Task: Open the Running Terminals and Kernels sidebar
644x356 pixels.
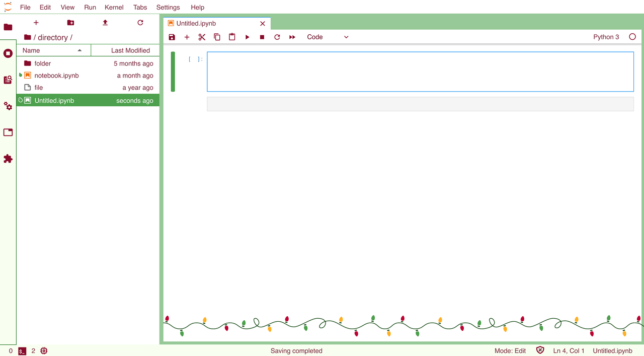Action: [8, 53]
